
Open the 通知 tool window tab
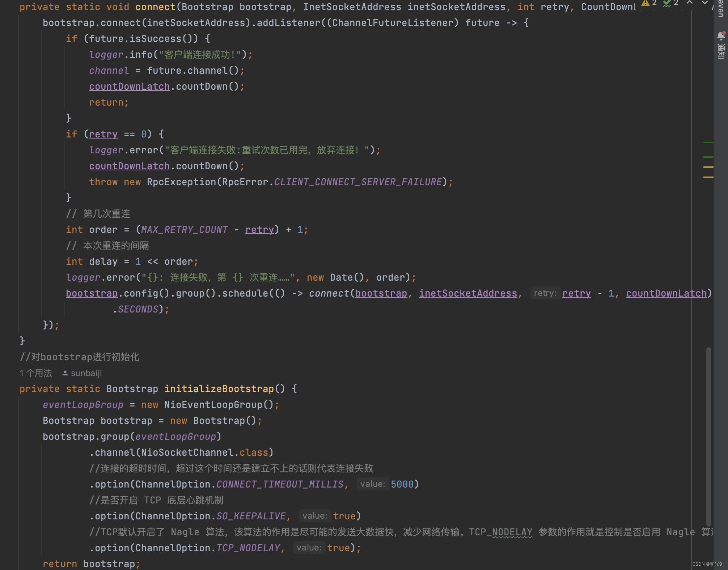[x=721, y=51]
